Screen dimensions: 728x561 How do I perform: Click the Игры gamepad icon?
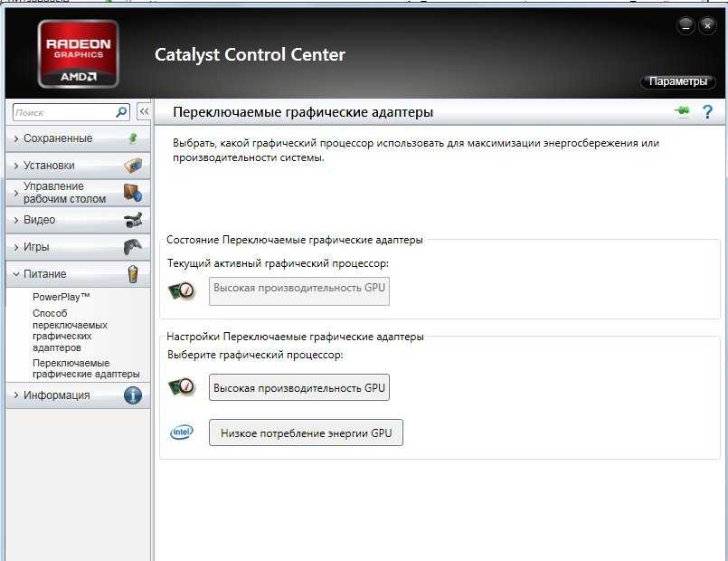[x=132, y=247]
